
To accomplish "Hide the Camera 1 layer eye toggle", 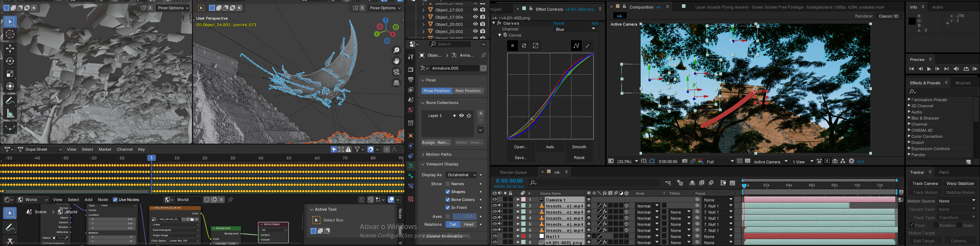I will click(494, 200).
